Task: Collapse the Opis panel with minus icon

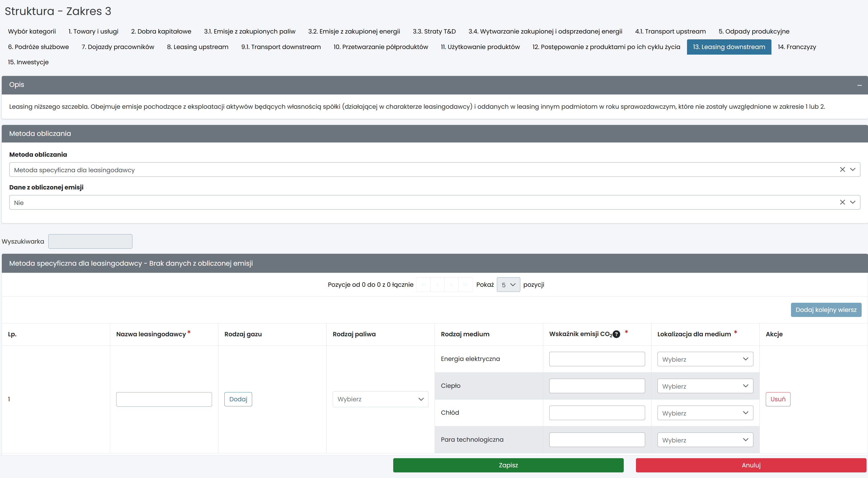Action: pyautogui.click(x=859, y=85)
